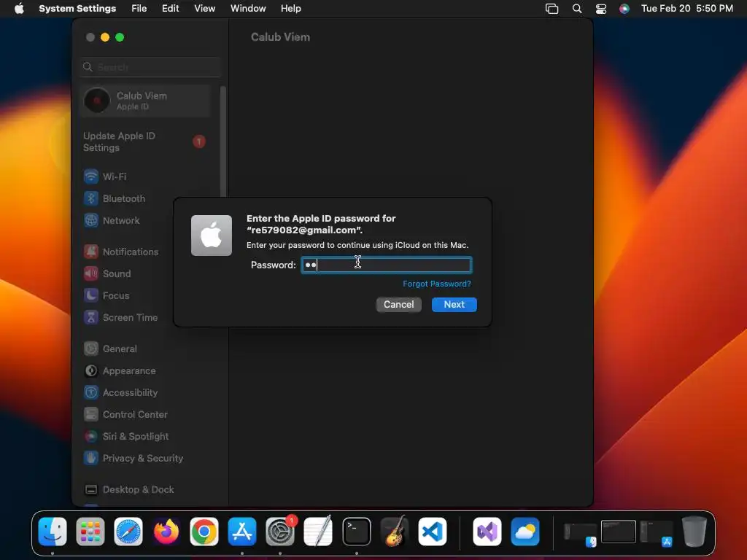The image size is (747, 560).
Task: Open Visual Studio Code from the Dock
Action: 433,532
